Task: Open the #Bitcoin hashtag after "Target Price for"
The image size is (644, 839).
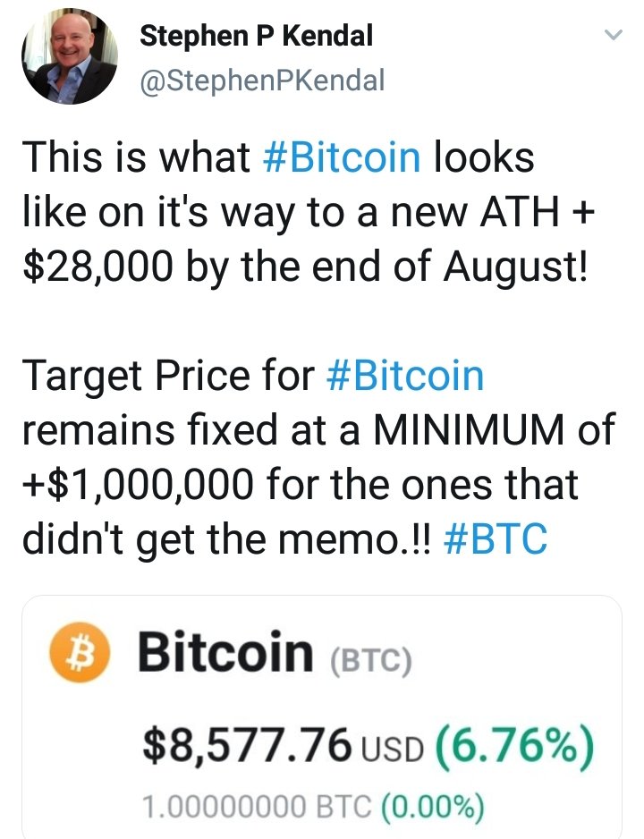Action: [406, 376]
